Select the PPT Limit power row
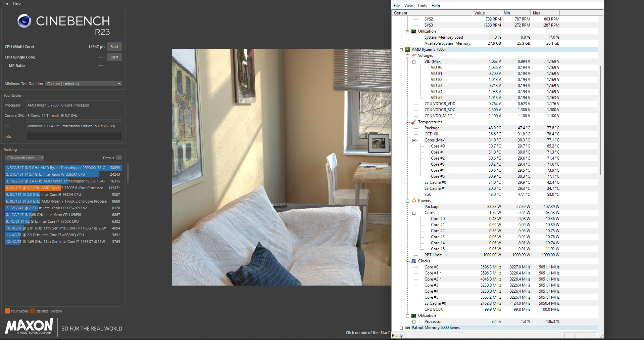 495,255
